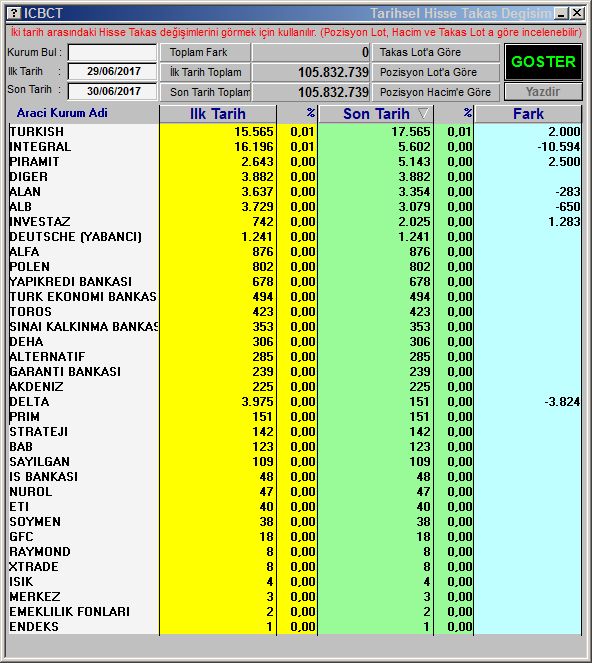Select the ENDEKS row
Image resolution: width=592 pixels, height=663 pixels.
pos(295,627)
